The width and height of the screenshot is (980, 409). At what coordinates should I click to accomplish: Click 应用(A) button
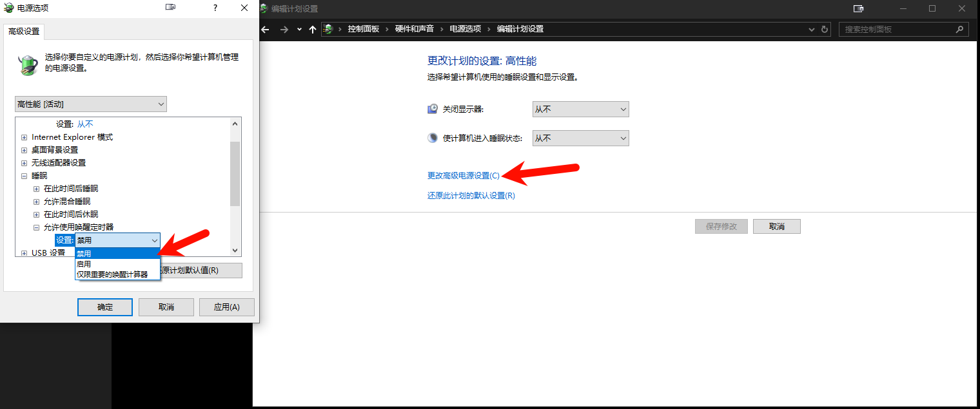coord(227,307)
